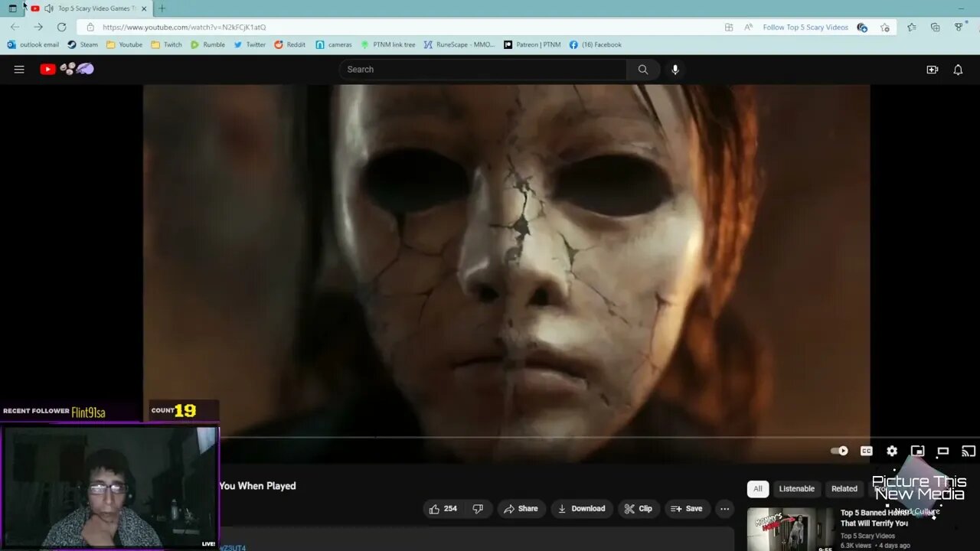The height and width of the screenshot is (551, 980).
Task: Open PTNM link tree bookmark
Action: tap(388, 44)
